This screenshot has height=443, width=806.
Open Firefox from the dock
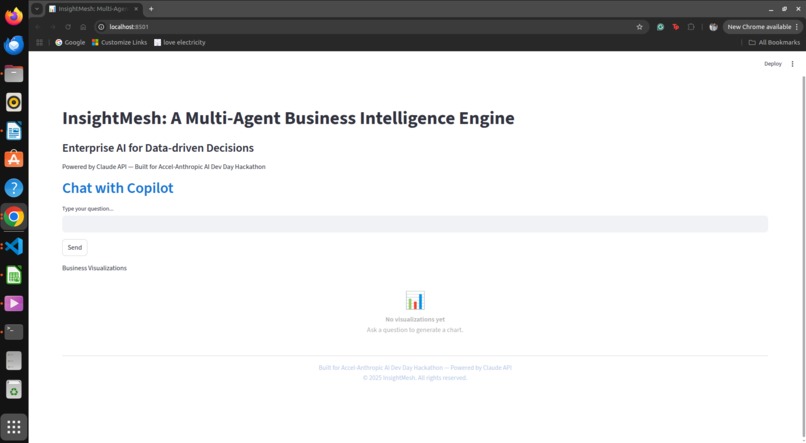tap(14, 16)
